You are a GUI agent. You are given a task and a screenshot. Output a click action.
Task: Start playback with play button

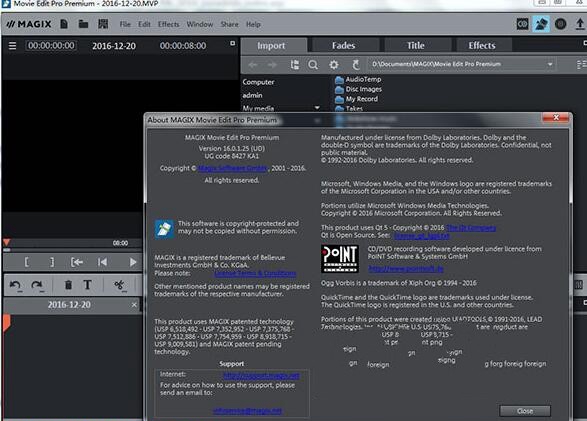(133, 262)
